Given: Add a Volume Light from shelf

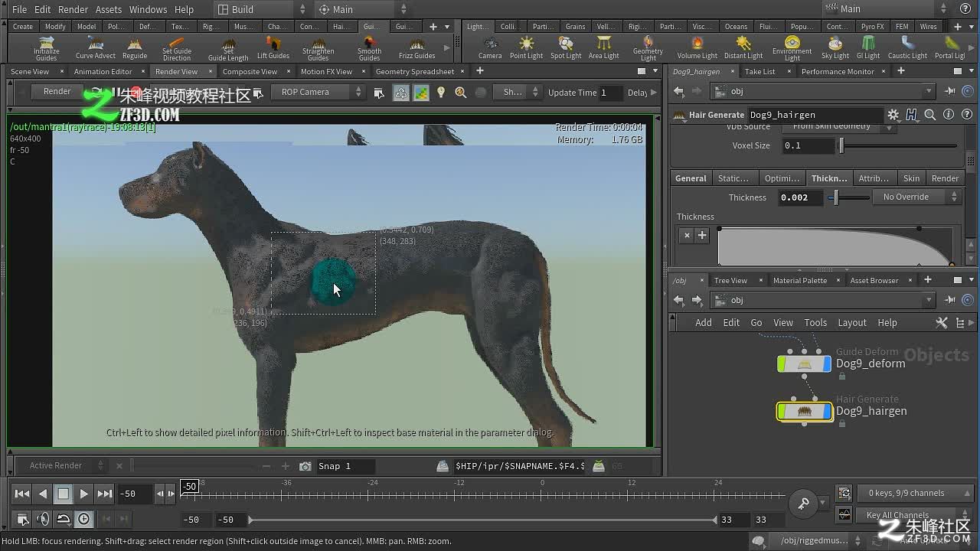Looking at the screenshot, I should (697, 48).
